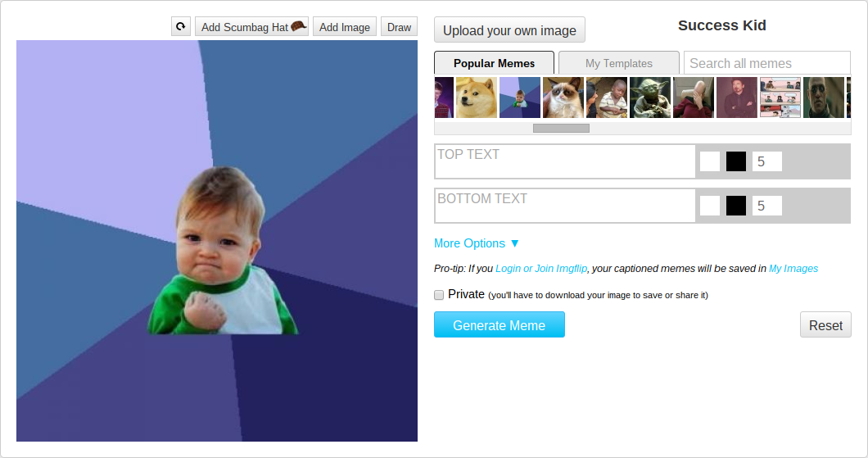The image size is (868, 458).
Task: Open the top text black outline color swatch
Action: coord(736,161)
